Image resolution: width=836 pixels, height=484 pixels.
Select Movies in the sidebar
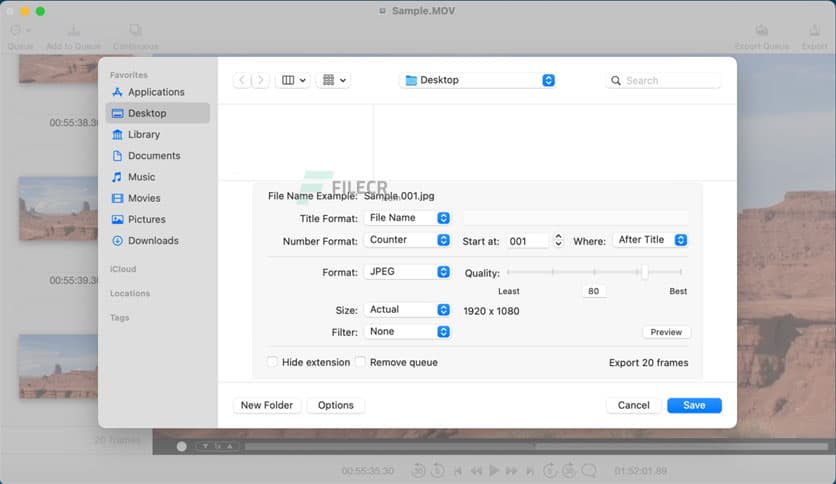tap(144, 198)
